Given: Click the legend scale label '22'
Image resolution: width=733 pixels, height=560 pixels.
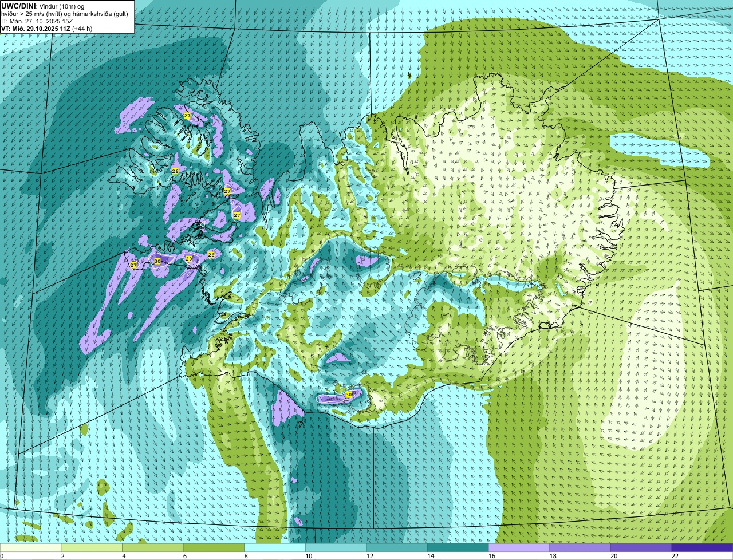Looking at the screenshot, I should [675, 556].
